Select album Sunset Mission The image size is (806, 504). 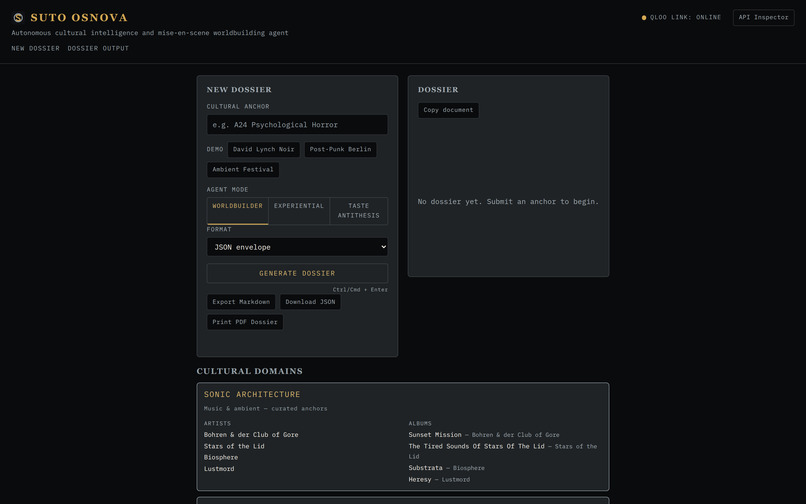(435, 435)
